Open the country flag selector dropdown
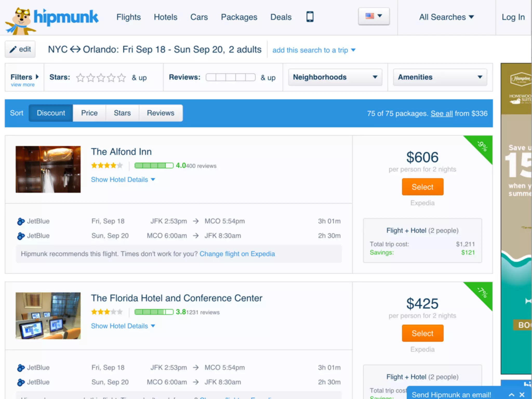This screenshot has width=532, height=399. [x=374, y=16]
